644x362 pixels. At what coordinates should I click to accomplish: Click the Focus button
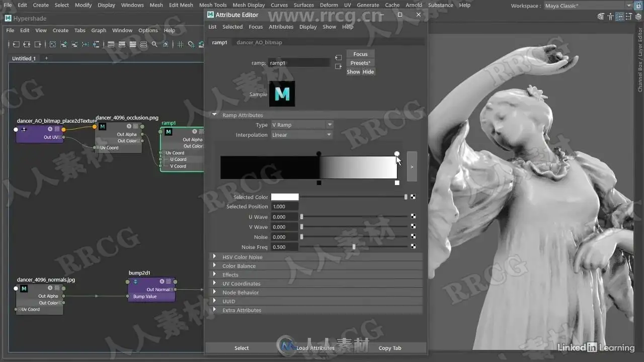[360, 54]
